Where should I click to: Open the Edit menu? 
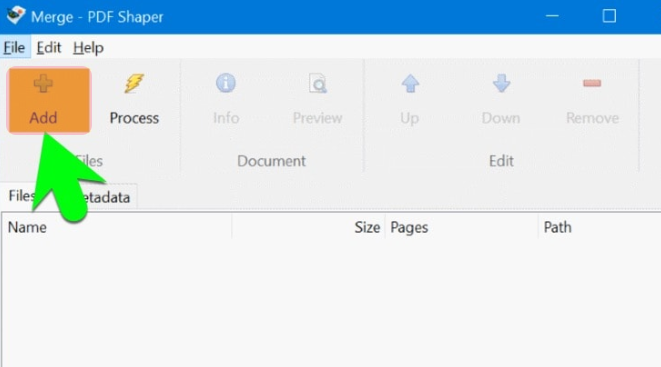(x=49, y=48)
